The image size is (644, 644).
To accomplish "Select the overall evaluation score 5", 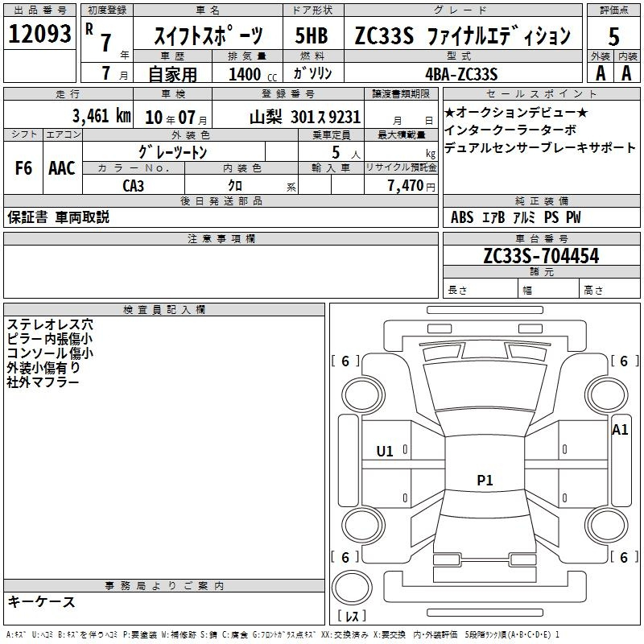I will click(x=613, y=36).
